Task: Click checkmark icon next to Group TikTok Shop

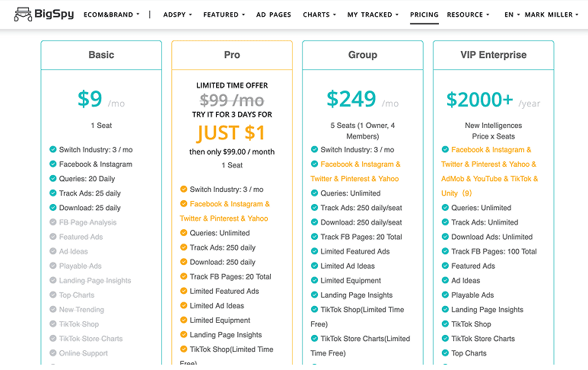Action: point(314,310)
